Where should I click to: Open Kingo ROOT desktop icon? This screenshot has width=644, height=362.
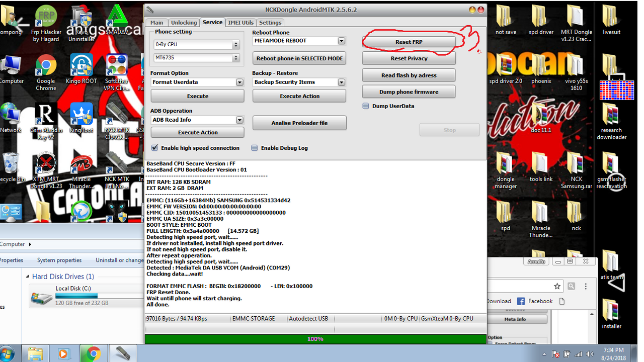(x=82, y=69)
